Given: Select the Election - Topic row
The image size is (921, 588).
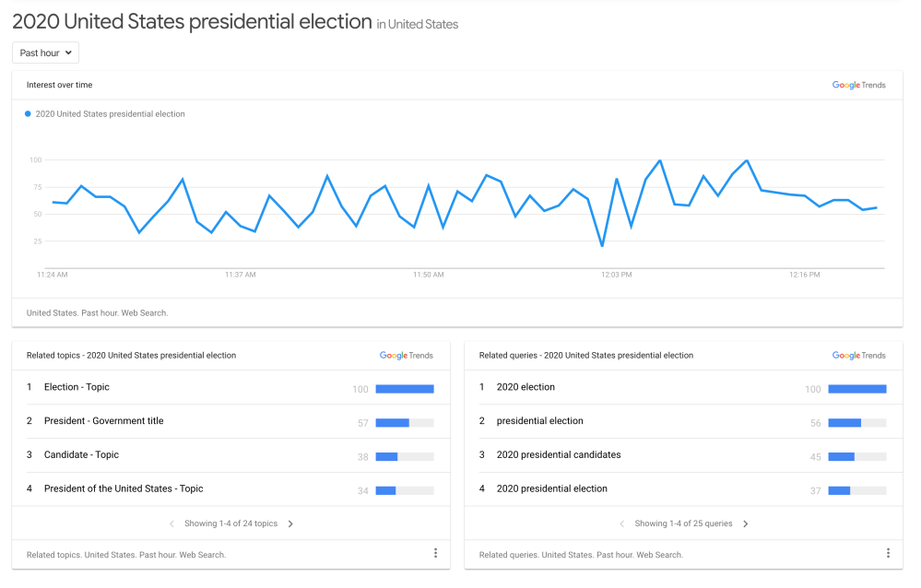Looking at the screenshot, I should click(77, 387).
